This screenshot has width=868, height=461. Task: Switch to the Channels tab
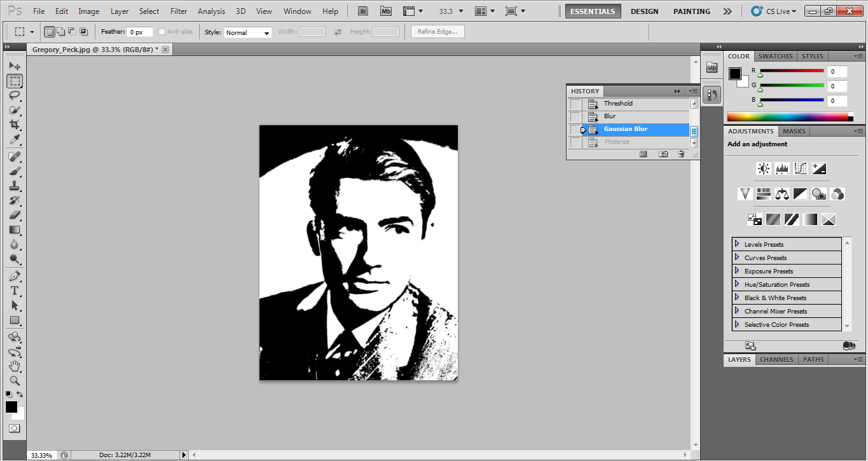776,359
